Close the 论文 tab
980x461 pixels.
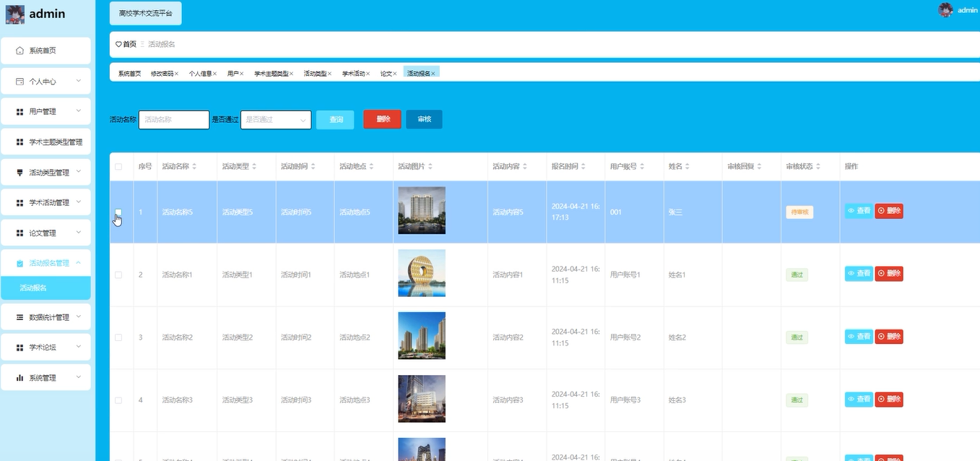click(394, 74)
